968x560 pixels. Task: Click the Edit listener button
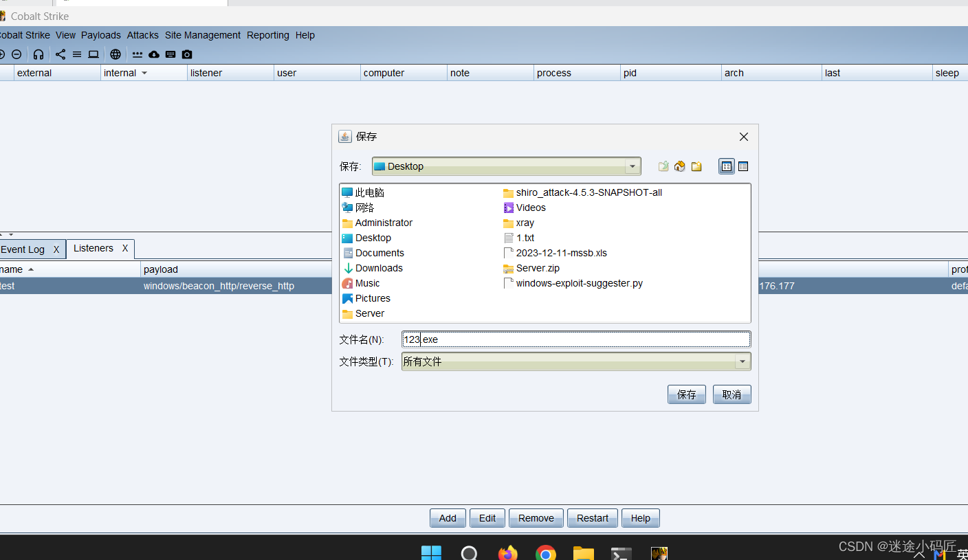487,518
